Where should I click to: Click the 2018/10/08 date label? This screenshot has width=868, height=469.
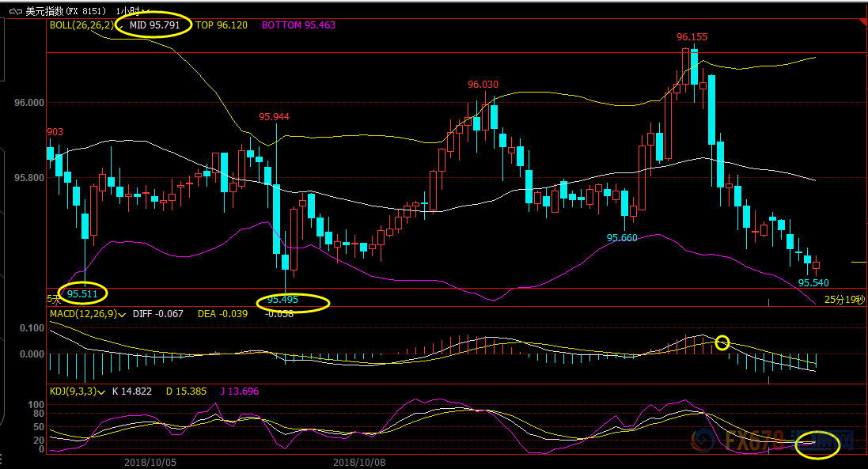359,463
